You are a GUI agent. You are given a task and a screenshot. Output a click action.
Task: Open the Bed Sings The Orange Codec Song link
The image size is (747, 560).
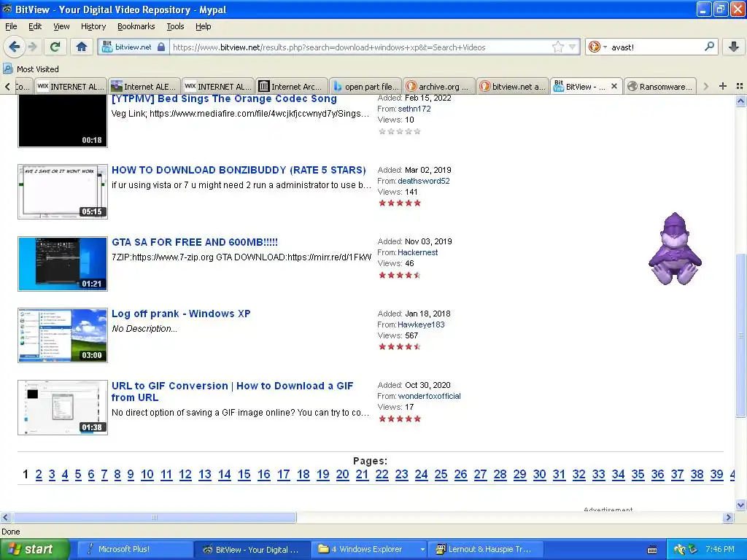[x=224, y=99]
